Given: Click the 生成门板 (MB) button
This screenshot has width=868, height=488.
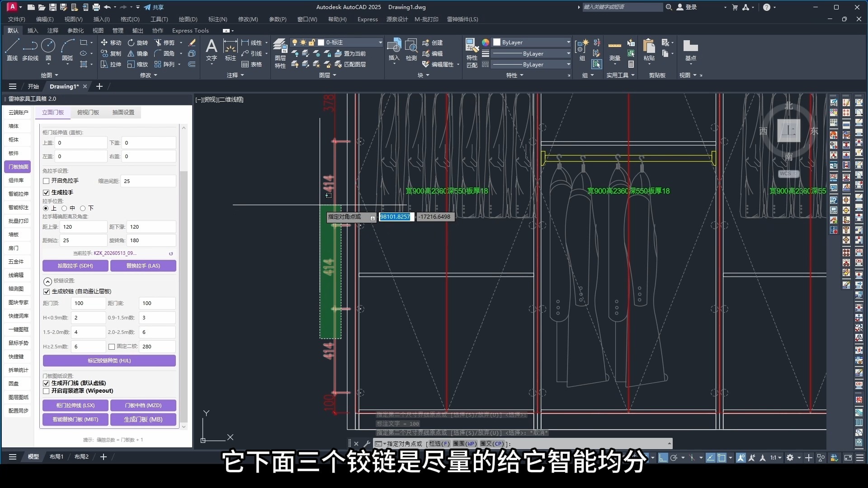Looking at the screenshot, I should (x=143, y=419).
